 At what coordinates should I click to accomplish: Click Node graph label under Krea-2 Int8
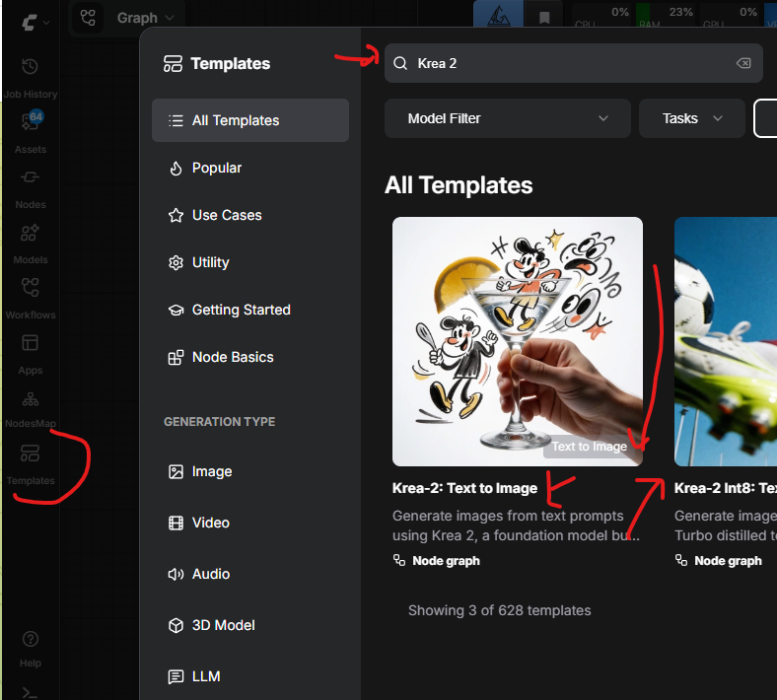click(728, 561)
